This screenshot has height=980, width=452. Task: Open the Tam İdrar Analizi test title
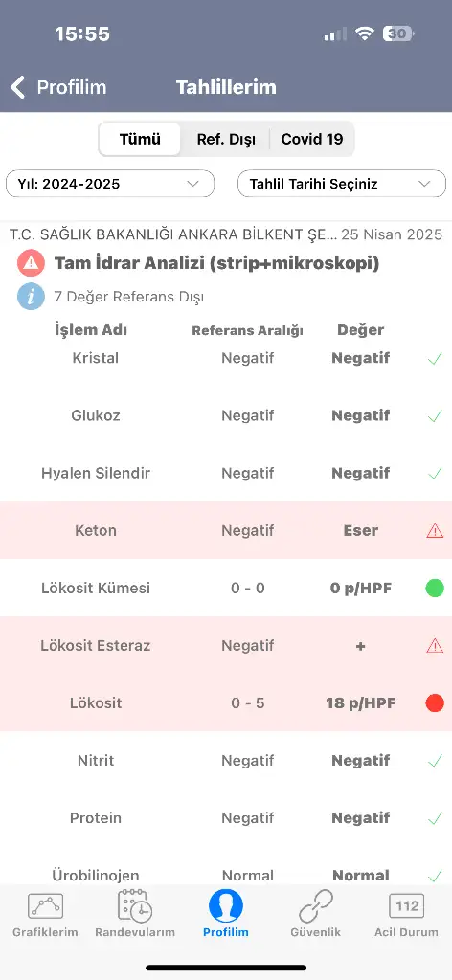[217, 263]
